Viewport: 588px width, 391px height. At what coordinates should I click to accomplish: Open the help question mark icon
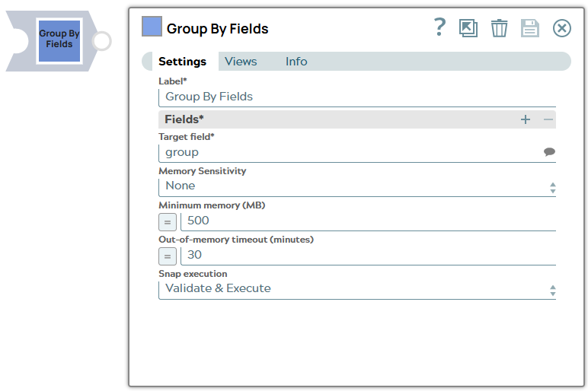click(x=439, y=27)
